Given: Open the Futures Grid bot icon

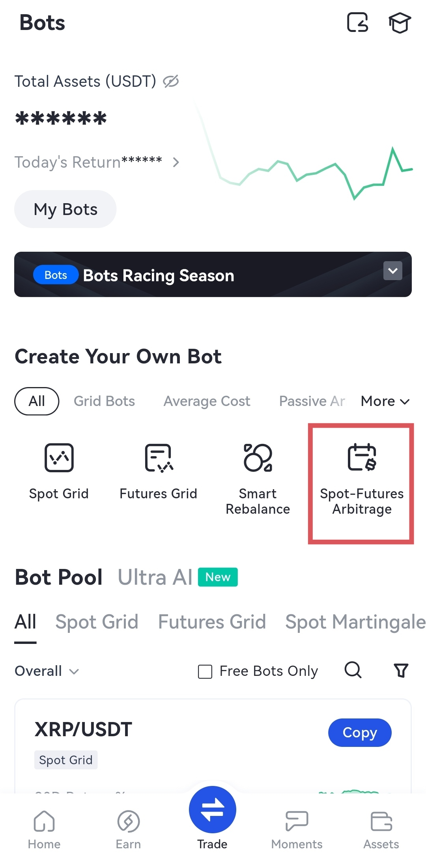Looking at the screenshot, I should coord(158,458).
